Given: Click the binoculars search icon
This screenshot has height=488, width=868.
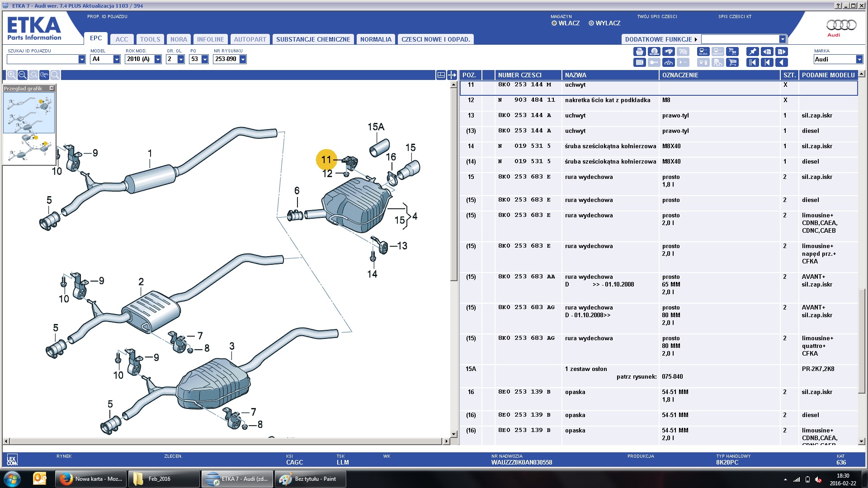Looking at the screenshot, I should coord(669,52).
